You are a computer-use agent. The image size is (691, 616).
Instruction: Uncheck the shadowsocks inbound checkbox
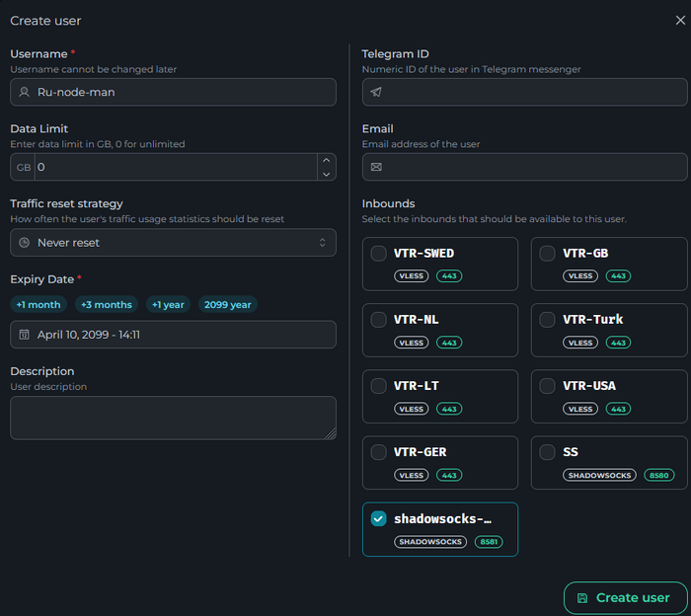379,519
